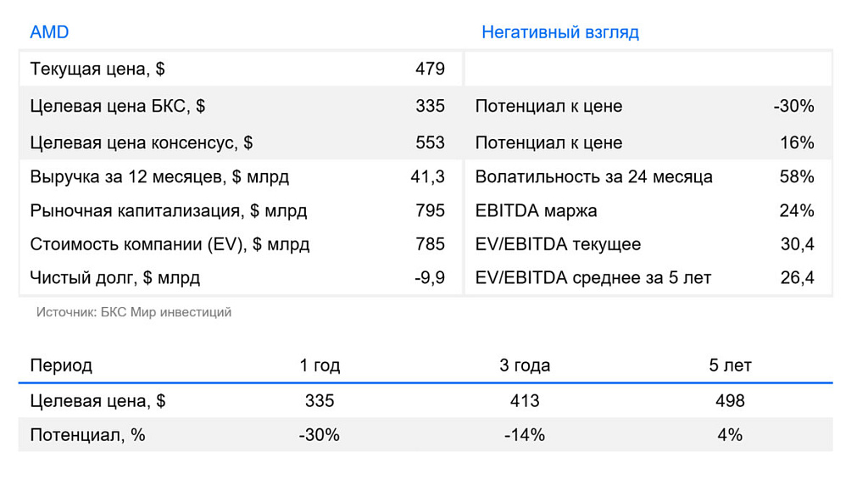Click the Негативный взгляд heading
The height and width of the screenshot is (491, 868).
coord(560,32)
